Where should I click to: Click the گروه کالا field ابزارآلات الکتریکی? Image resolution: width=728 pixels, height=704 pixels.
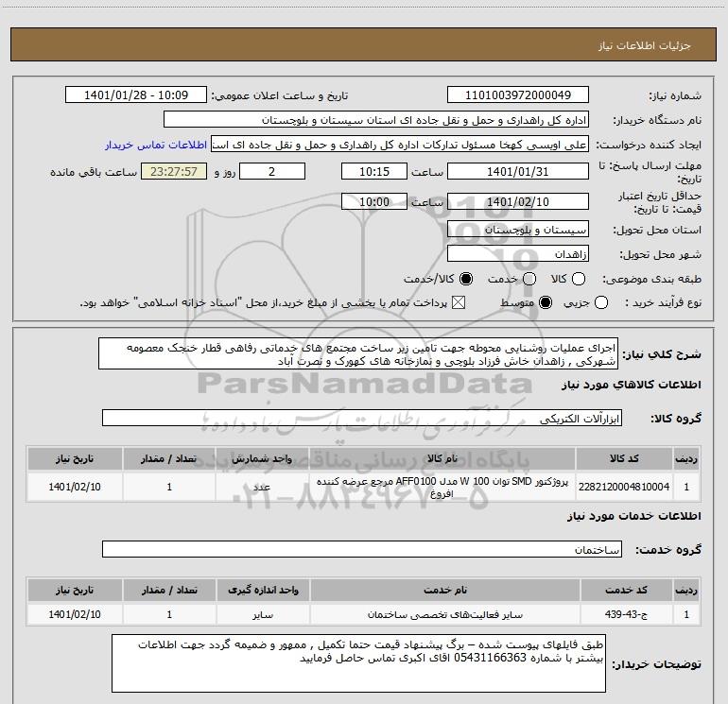tap(362, 418)
